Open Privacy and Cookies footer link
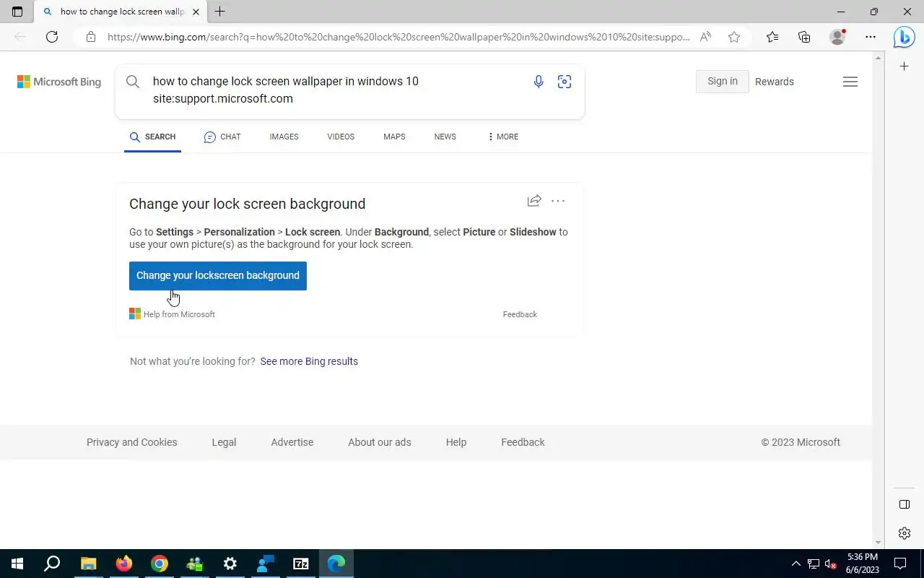 click(131, 442)
